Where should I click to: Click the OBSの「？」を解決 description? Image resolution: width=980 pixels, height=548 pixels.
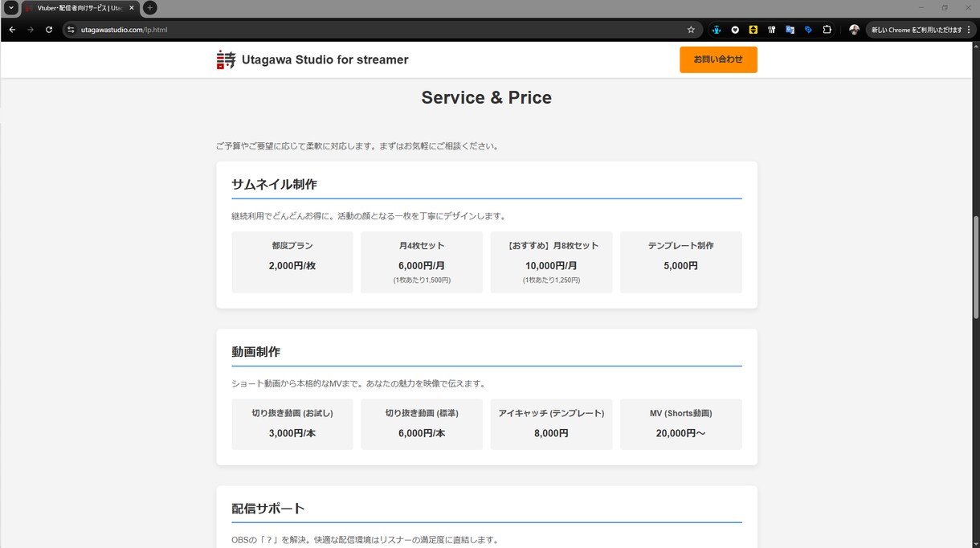pos(365,540)
